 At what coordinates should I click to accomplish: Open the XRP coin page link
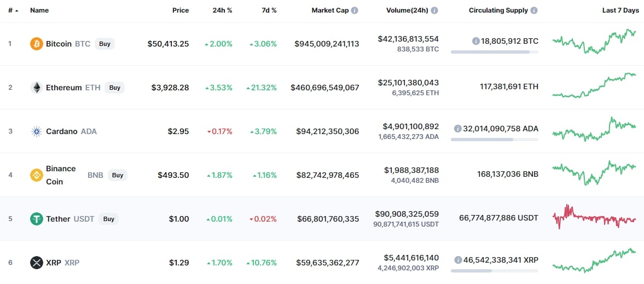click(x=55, y=263)
